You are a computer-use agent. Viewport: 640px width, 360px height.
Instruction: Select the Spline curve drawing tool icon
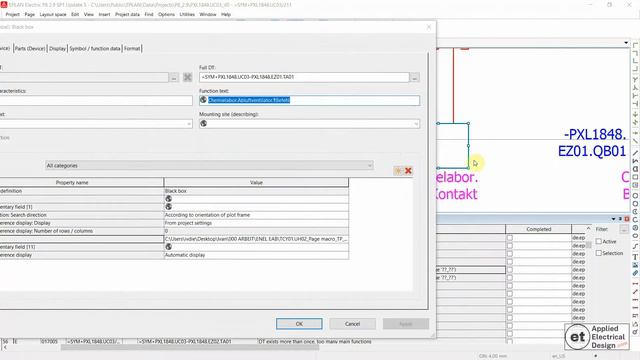tap(636, 247)
